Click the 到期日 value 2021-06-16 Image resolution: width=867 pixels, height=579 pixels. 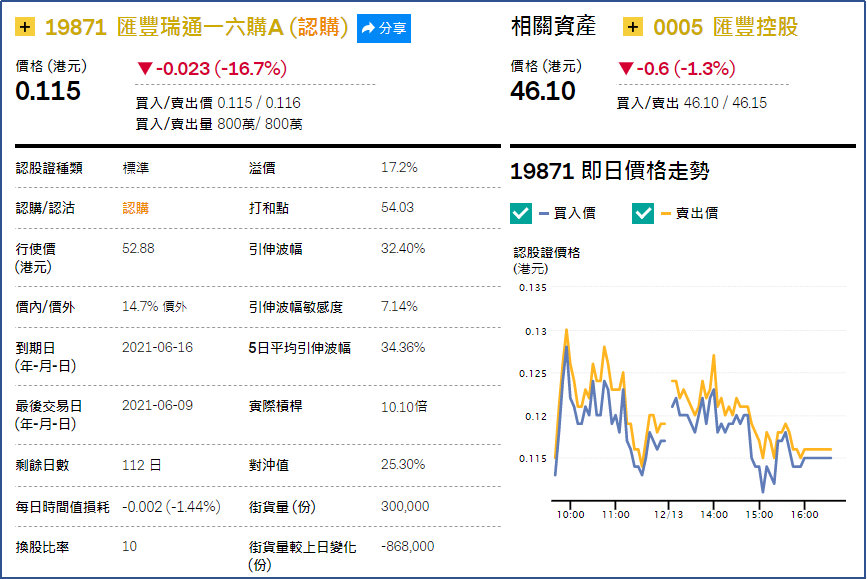coord(158,347)
